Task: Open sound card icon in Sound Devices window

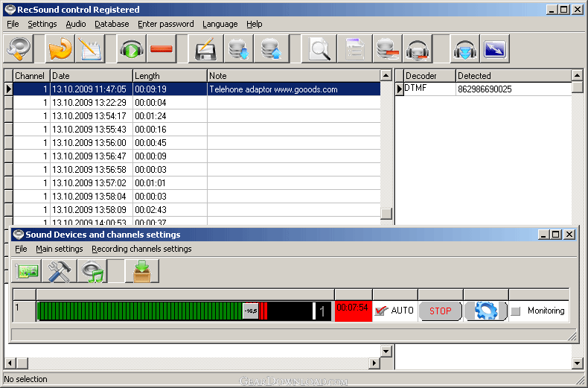Action: point(26,270)
